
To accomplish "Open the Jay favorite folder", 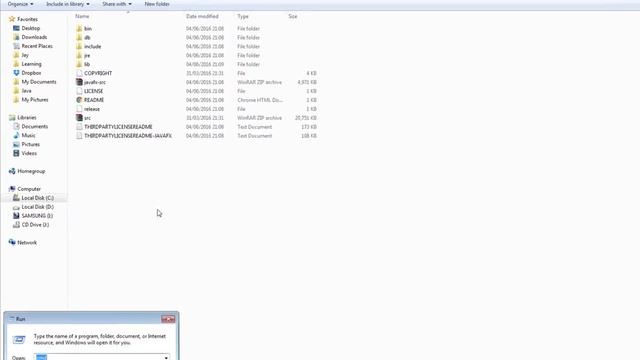I will (x=25, y=55).
